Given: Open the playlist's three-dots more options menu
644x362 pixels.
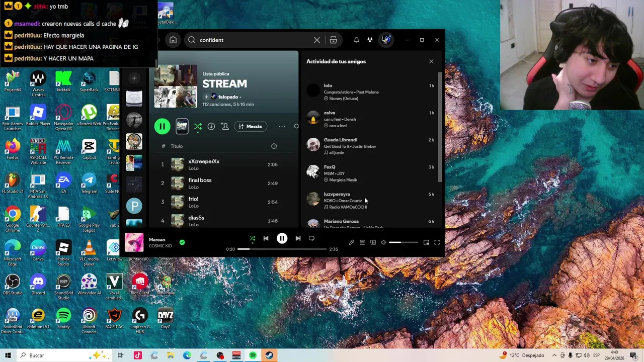Looking at the screenshot, I should 282,127.
